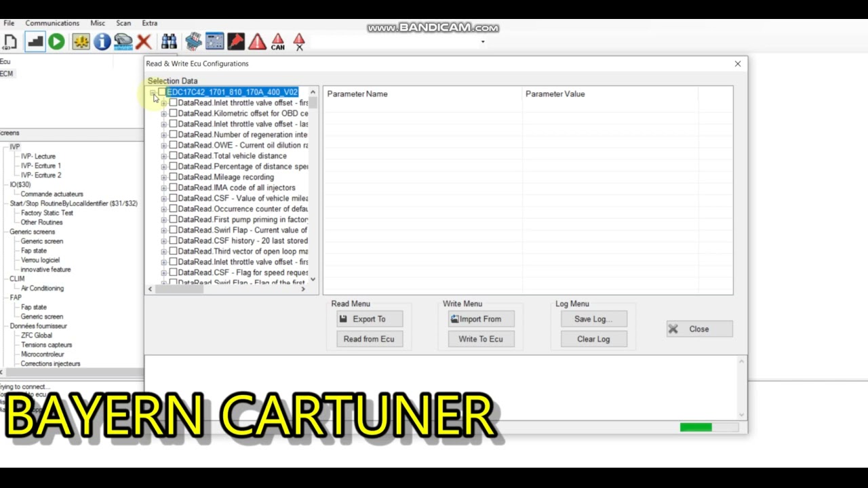Expand DataRead.Mileage recording node
The image size is (868, 488).
[x=163, y=178]
